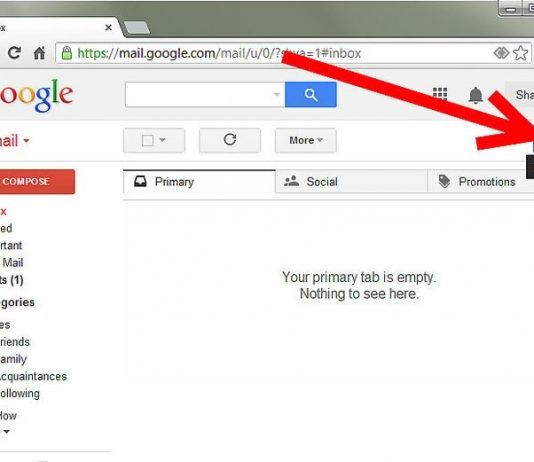Open the Acquaintances label in sidebar

coord(33,377)
